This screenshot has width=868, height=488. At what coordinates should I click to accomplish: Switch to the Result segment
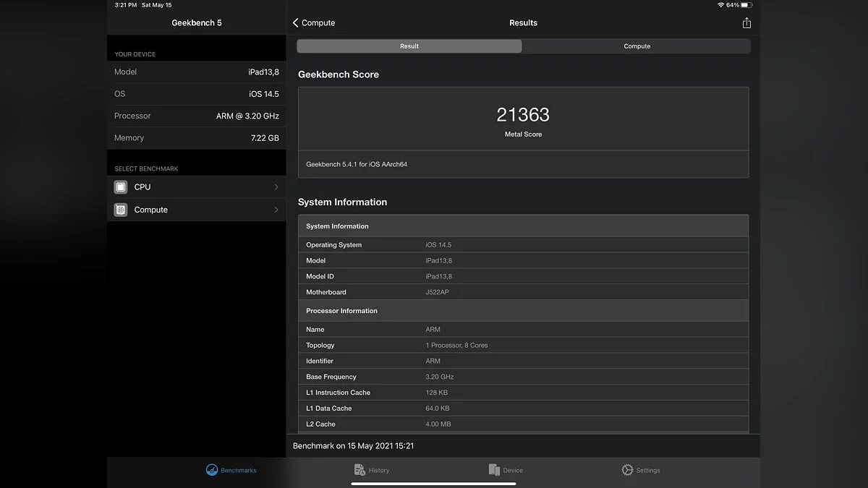409,46
